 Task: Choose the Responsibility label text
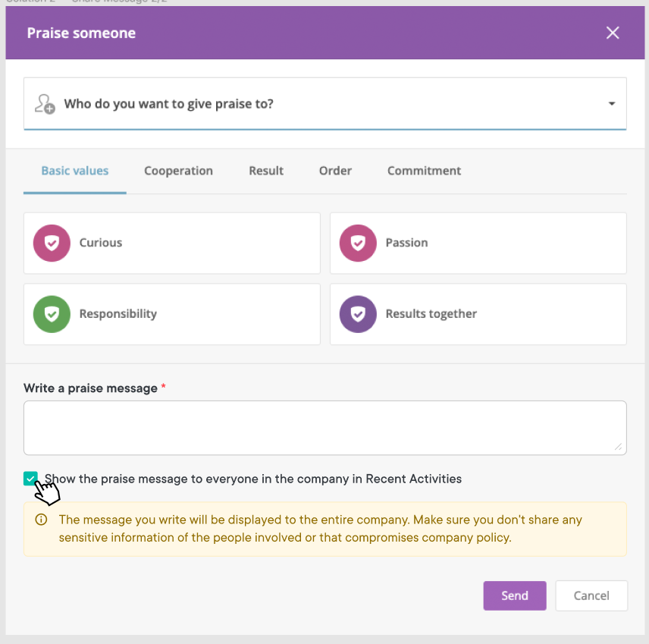pos(118,314)
